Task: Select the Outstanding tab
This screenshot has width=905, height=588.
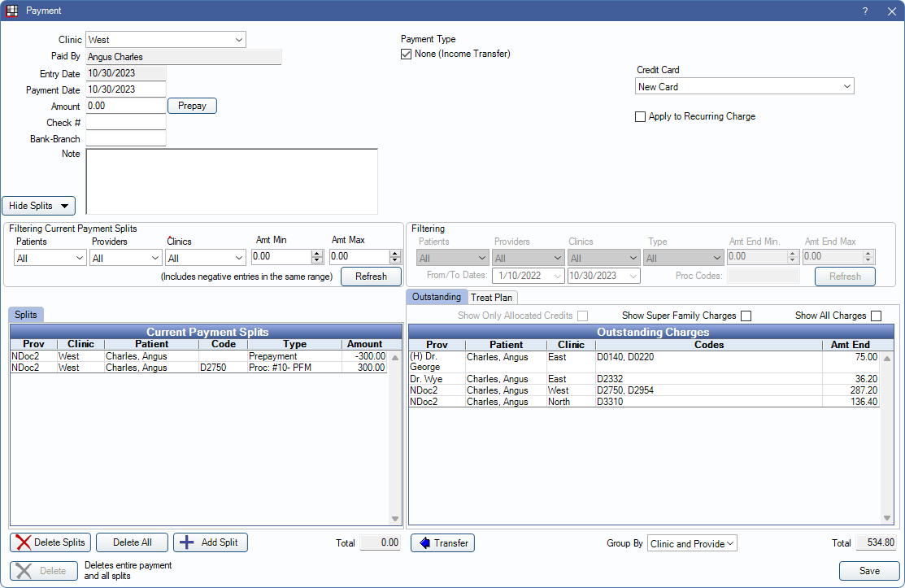Action: point(437,297)
